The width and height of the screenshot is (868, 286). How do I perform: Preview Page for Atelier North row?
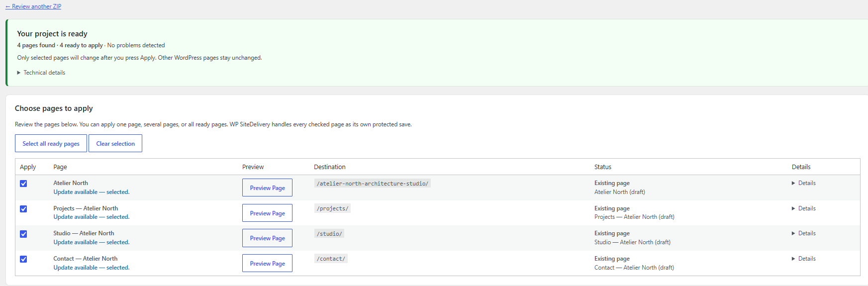pyautogui.click(x=267, y=188)
